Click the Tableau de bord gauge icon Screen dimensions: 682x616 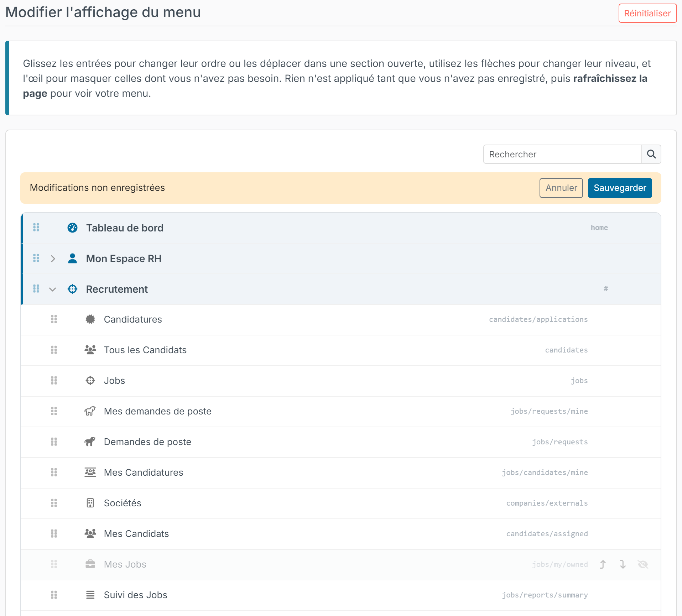click(72, 228)
